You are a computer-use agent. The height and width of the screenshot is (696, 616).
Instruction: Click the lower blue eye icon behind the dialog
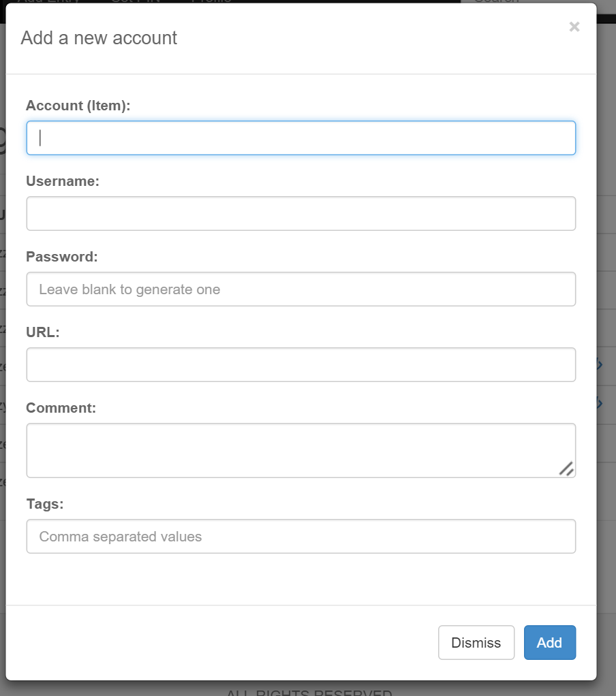(x=598, y=402)
